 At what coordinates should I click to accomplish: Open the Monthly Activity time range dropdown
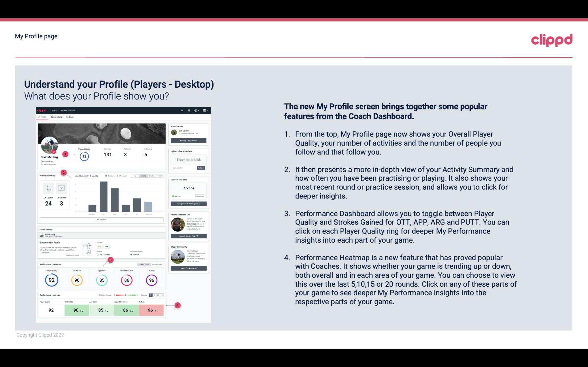point(144,176)
